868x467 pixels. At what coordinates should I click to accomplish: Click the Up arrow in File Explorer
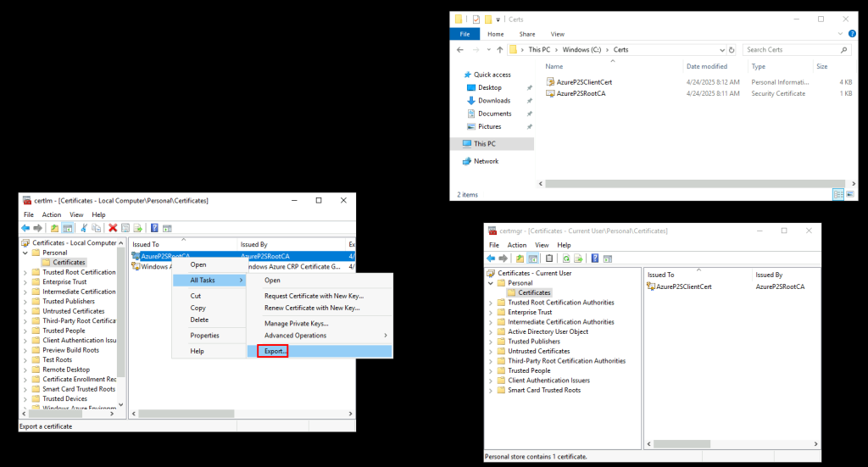498,50
